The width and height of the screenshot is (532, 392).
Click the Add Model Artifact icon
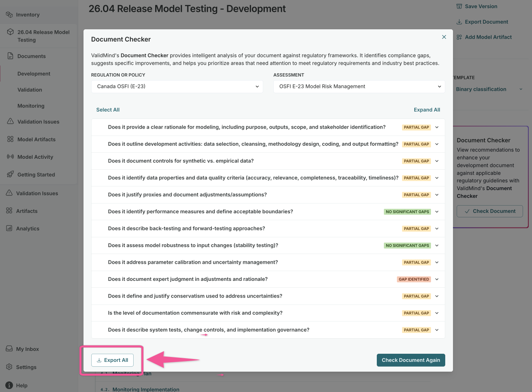tap(459, 37)
